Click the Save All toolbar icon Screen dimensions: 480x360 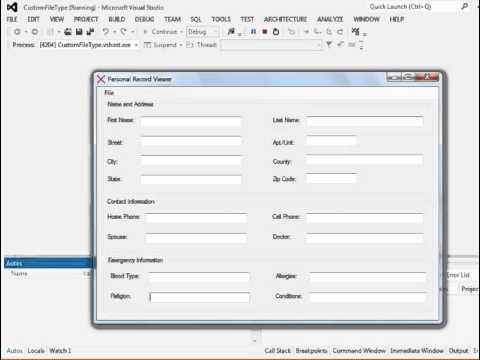(x=90, y=32)
